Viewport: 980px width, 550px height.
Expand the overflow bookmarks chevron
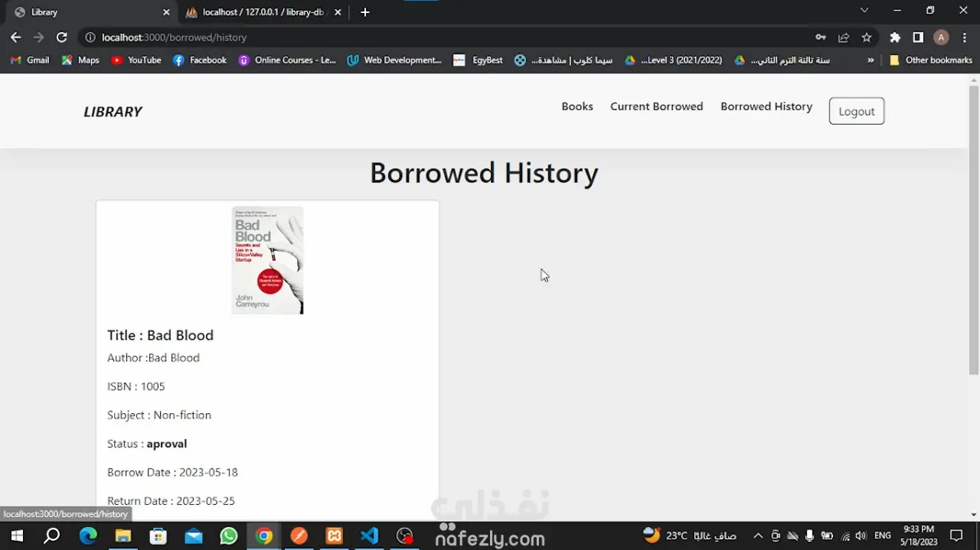870,60
